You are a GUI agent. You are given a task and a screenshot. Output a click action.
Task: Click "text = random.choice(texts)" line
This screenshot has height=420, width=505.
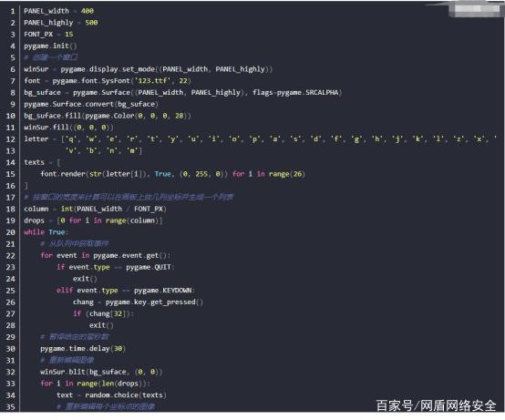(x=112, y=395)
